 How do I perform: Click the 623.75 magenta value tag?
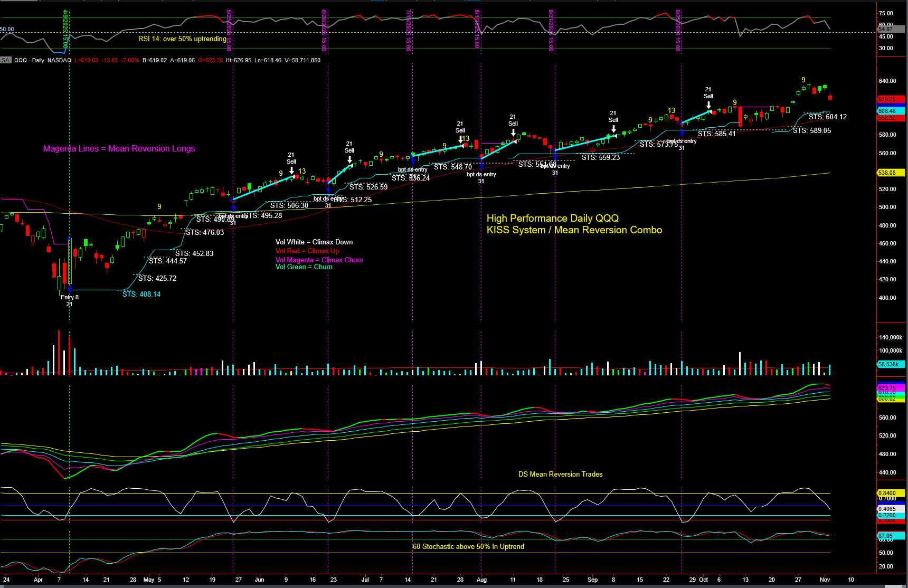pos(889,388)
